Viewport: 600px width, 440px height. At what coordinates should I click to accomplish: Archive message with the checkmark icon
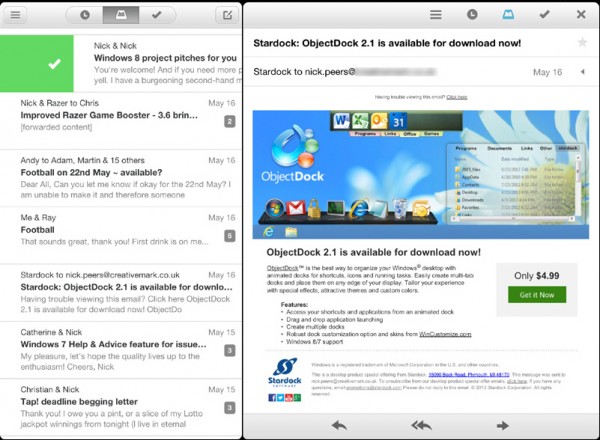pos(545,15)
